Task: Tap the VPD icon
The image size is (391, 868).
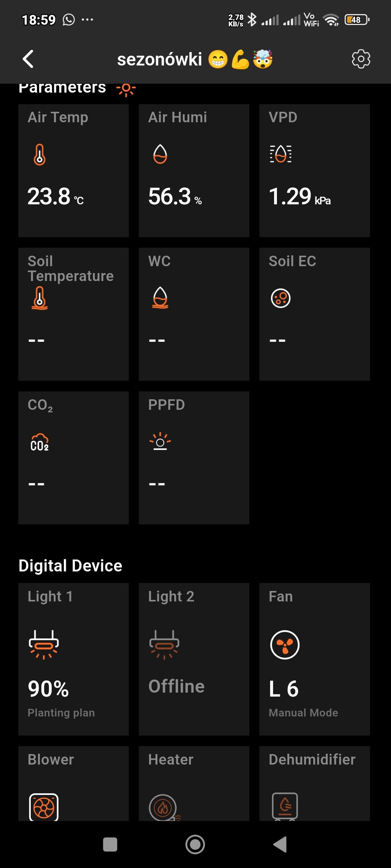Action: click(281, 154)
